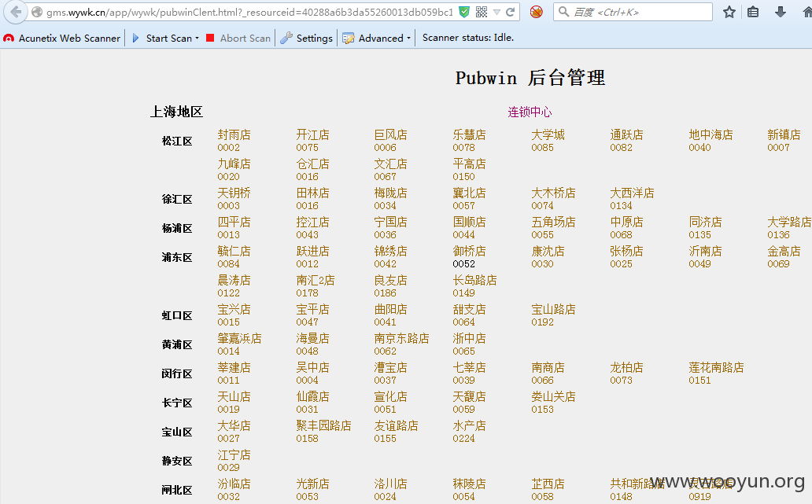Open the 通跃店 store link

pyautogui.click(x=626, y=134)
